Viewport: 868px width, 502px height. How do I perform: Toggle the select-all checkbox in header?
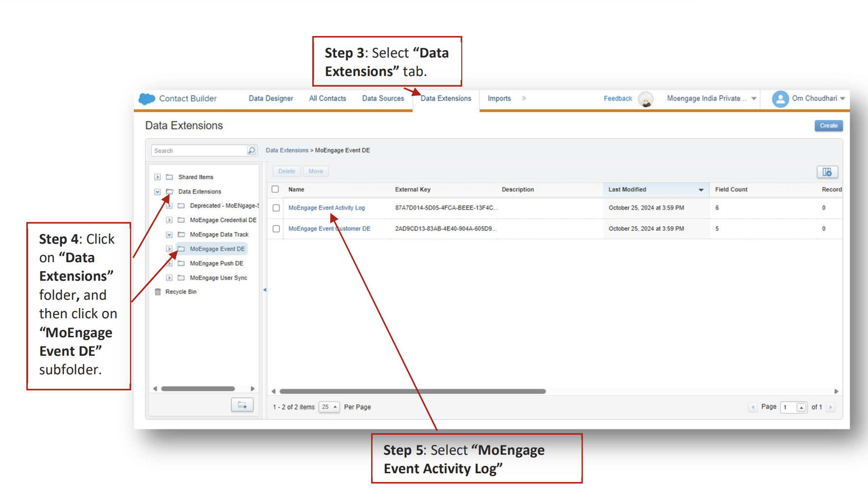point(275,189)
